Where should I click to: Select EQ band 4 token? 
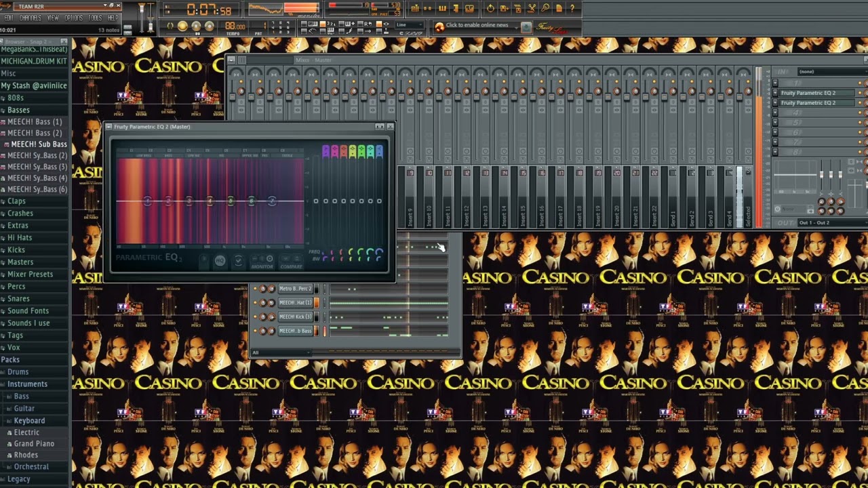coord(210,201)
